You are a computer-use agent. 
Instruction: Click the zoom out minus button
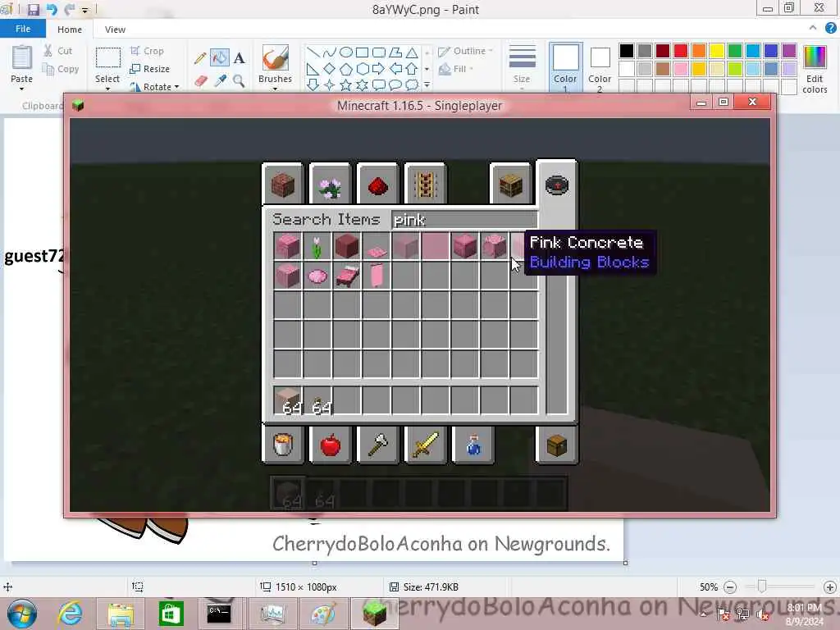click(x=729, y=587)
